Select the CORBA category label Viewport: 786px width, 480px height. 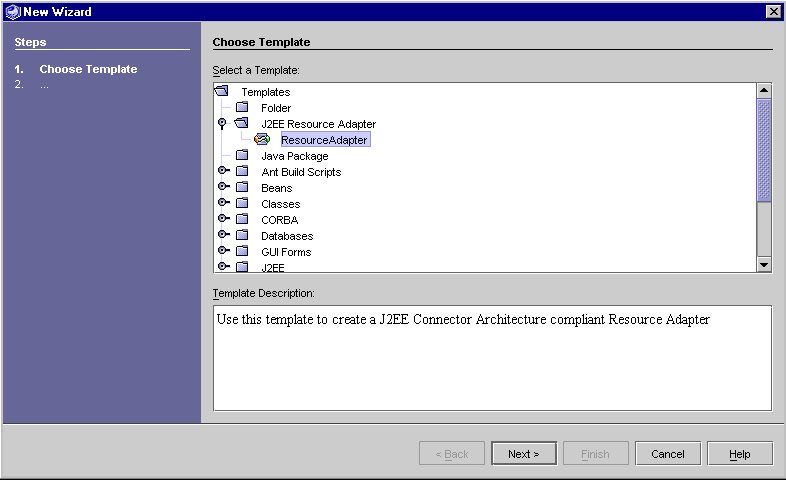[x=280, y=220]
